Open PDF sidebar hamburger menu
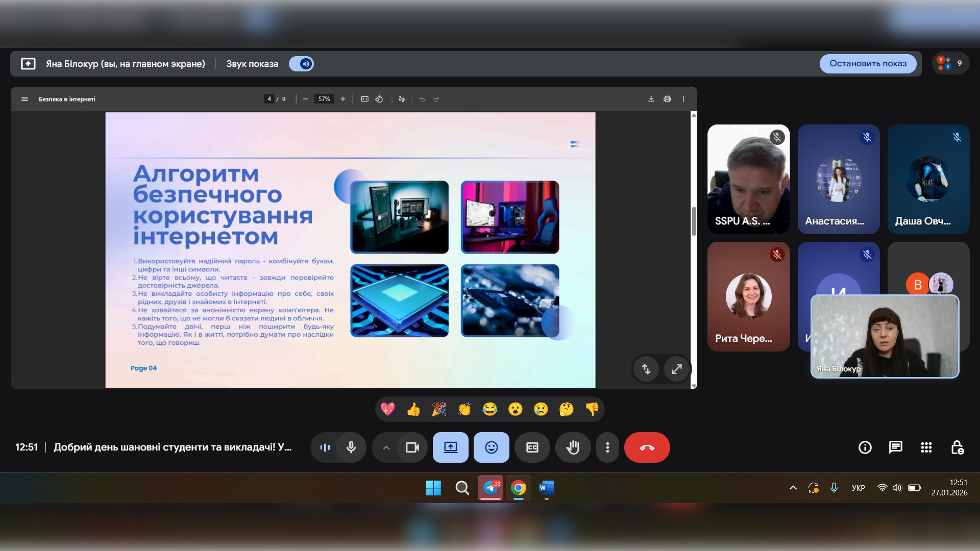The width and height of the screenshot is (980, 551). coord(24,99)
